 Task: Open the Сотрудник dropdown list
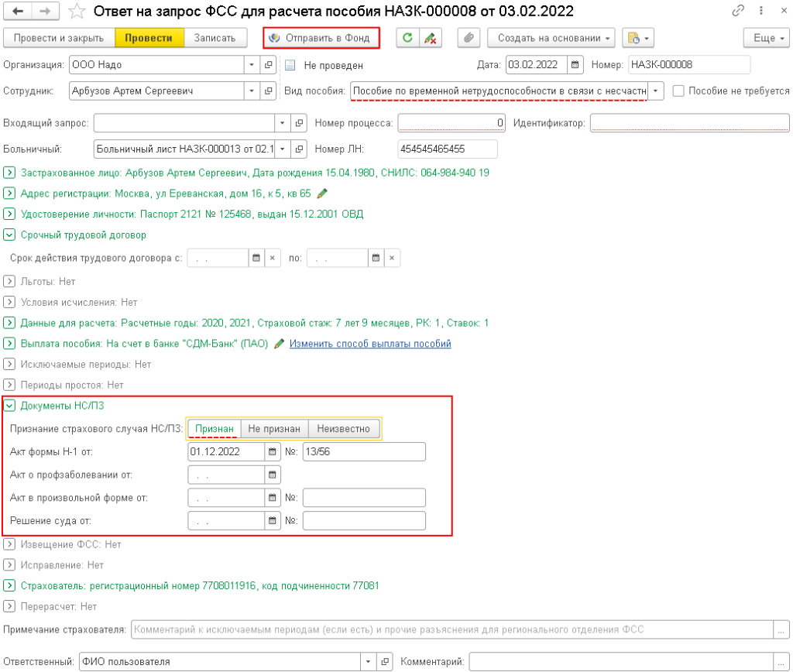click(252, 91)
